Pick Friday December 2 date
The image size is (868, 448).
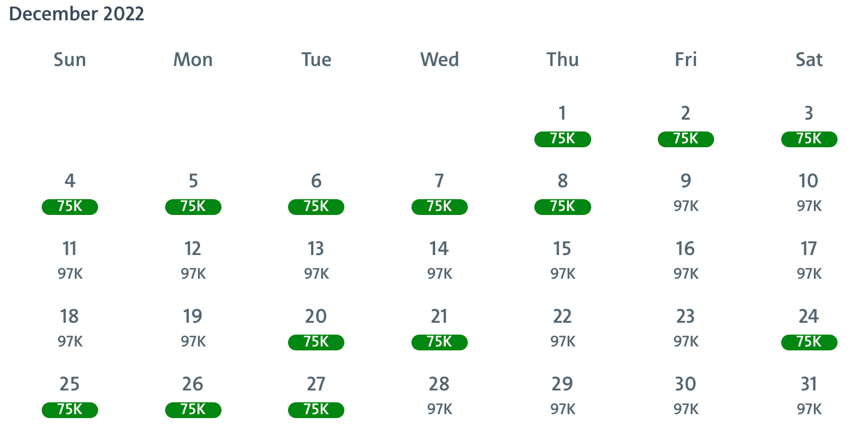coord(685,126)
